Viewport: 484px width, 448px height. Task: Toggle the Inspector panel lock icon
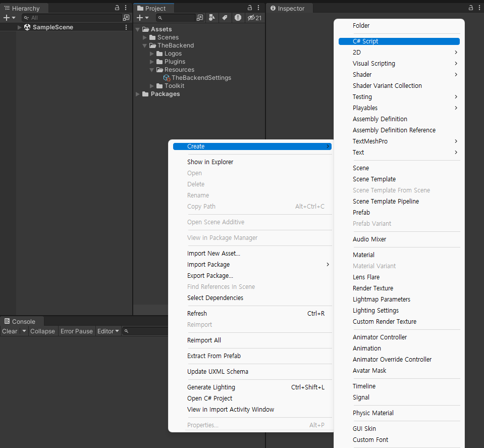pyautogui.click(x=471, y=8)
